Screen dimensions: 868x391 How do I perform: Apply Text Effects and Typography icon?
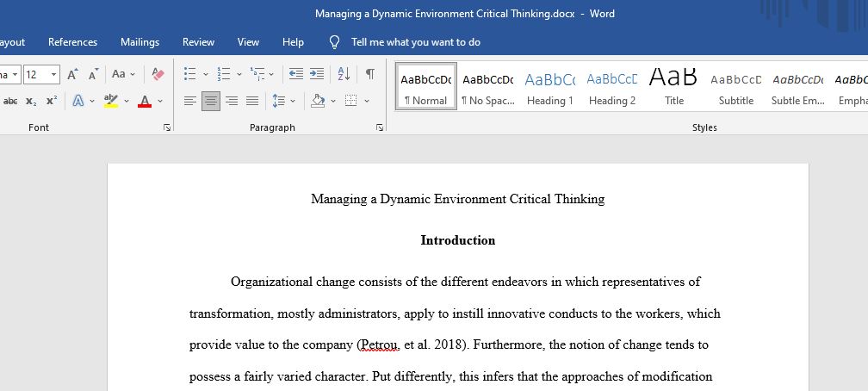[78, 101]
